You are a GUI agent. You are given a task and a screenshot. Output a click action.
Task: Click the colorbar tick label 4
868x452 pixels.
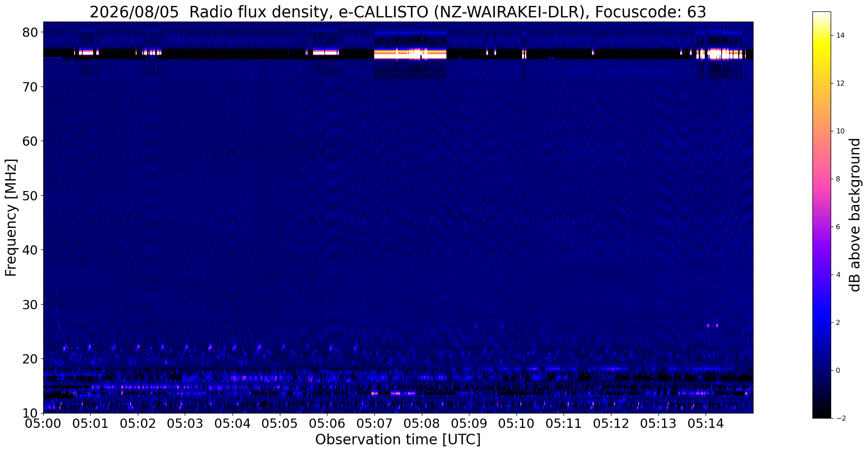tap(837, 275)
